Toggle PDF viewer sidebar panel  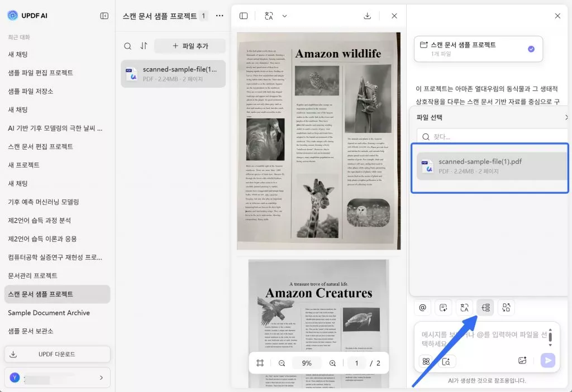(244, 16)
